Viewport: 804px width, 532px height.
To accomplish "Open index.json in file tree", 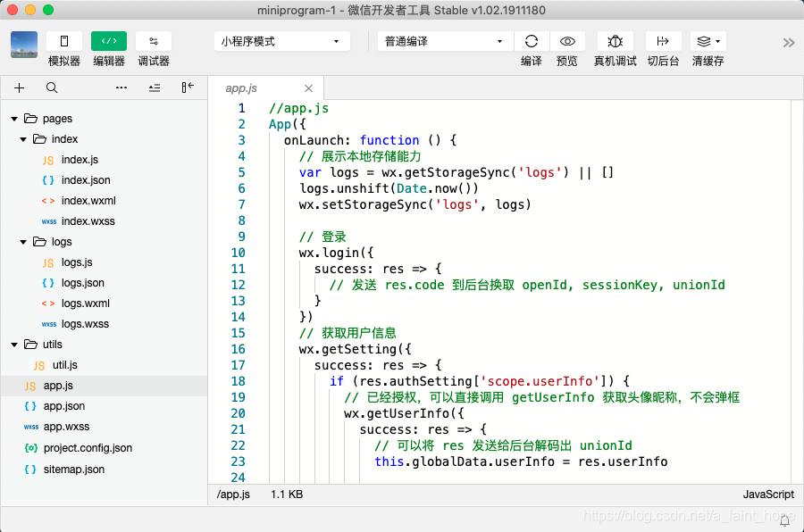I will 104,180.
